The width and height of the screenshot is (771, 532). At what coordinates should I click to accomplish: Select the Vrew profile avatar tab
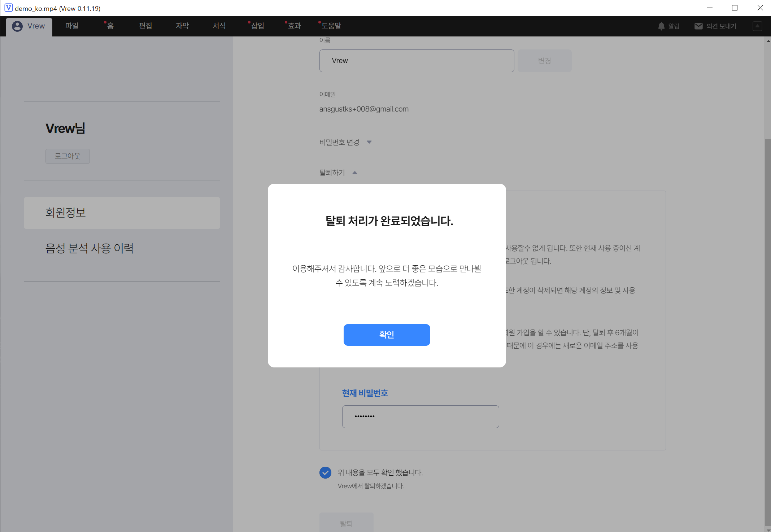29,26
